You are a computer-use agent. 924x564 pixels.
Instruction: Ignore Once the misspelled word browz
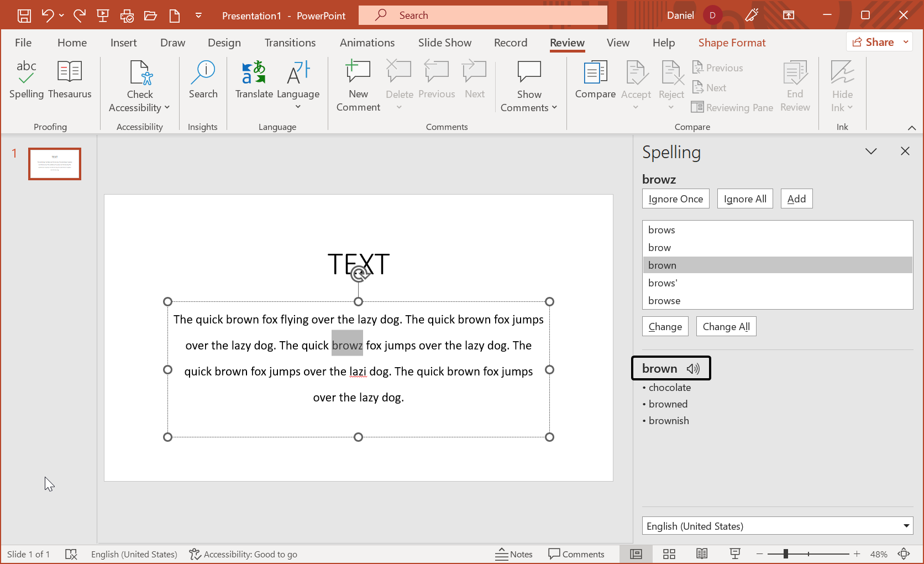675,198
